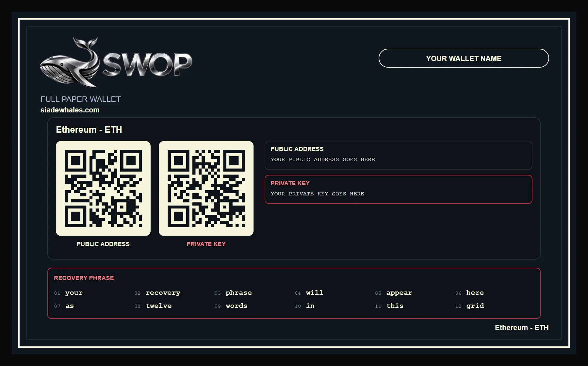Select the private key QR code
588x366 pixels.
206,188
